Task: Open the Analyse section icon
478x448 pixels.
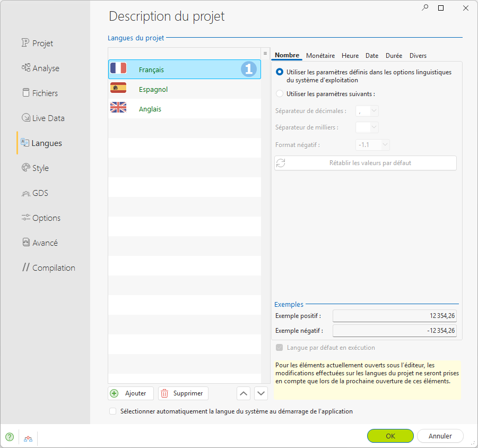Action: pyautogui.click(x=25, y=67)
